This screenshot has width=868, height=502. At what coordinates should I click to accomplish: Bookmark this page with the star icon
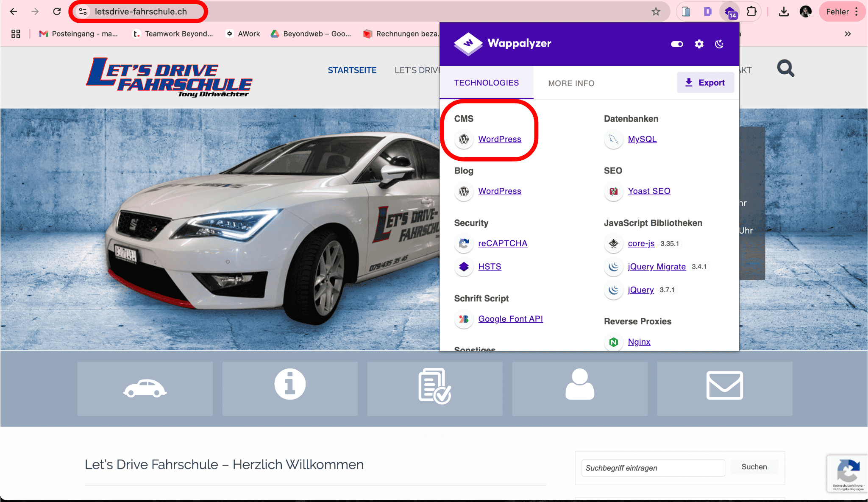(x=656, y=11)
